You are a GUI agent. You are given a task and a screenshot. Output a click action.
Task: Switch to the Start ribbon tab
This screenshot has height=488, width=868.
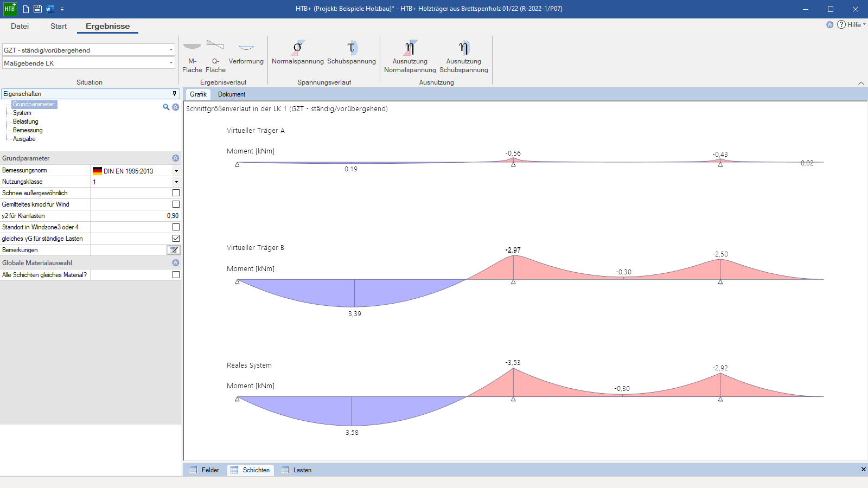59,26
